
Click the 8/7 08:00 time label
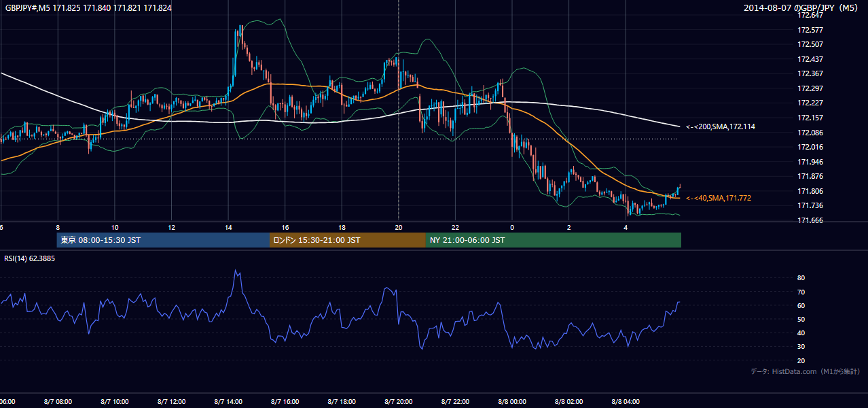coord(57,401)
